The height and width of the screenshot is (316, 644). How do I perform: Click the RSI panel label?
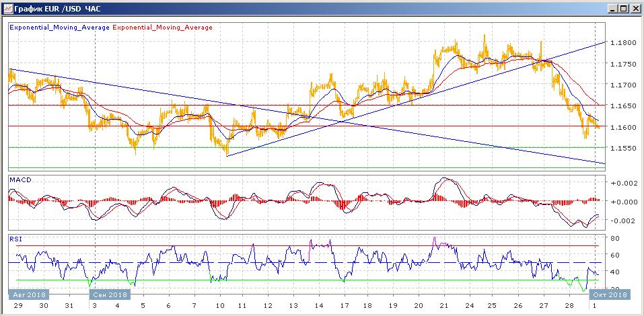point(15,239)
